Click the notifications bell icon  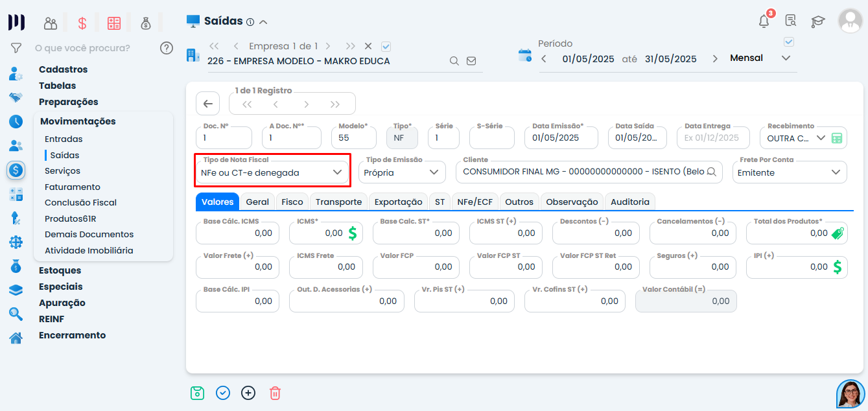[x=764, y=21]
